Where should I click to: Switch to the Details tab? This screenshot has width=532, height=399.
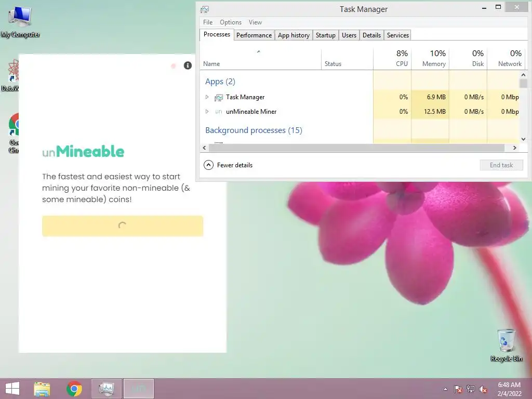(371, 35)
